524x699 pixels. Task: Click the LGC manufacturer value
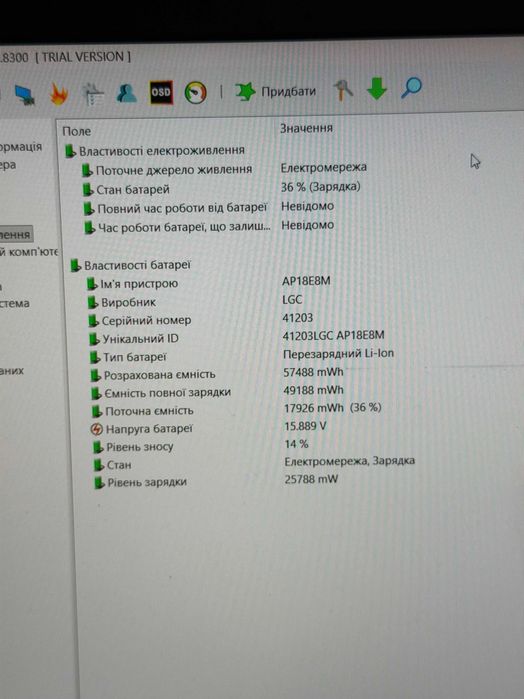pyautogui.click(x=292, y=300)
